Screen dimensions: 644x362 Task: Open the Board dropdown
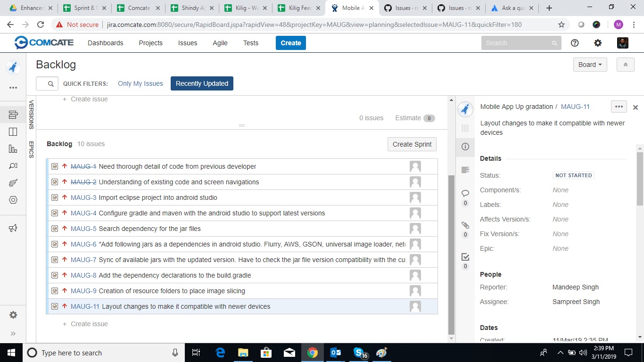coord(590,65)
